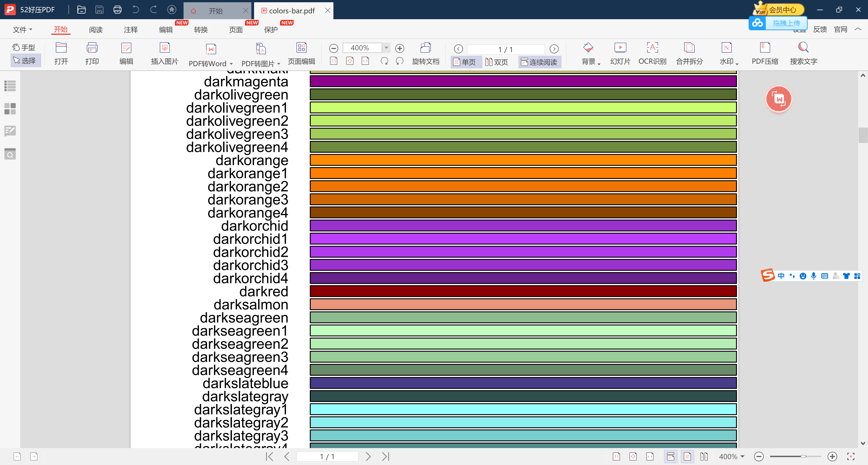This screenshot has height=465, width=868.
Task: Enable the 手型 hand tool
Action: coord(24,47)
